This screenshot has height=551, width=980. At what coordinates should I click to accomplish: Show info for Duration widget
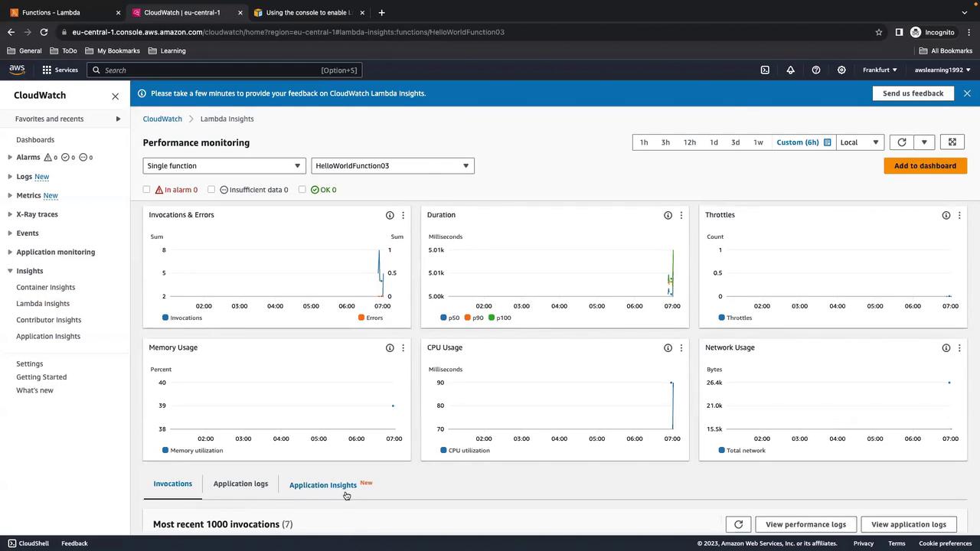(668, 215)
